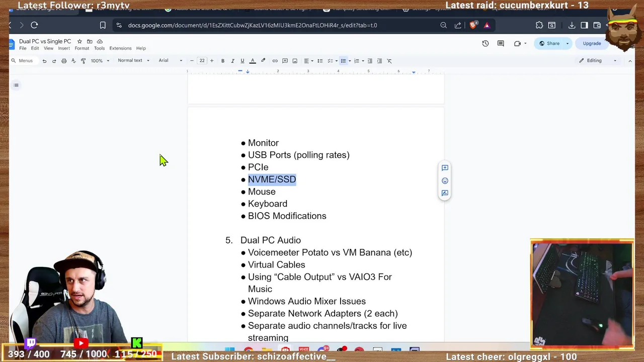Reload the page in the browser
The height and width of the screenshot is (362, 644).
click(x=34, y=25)
